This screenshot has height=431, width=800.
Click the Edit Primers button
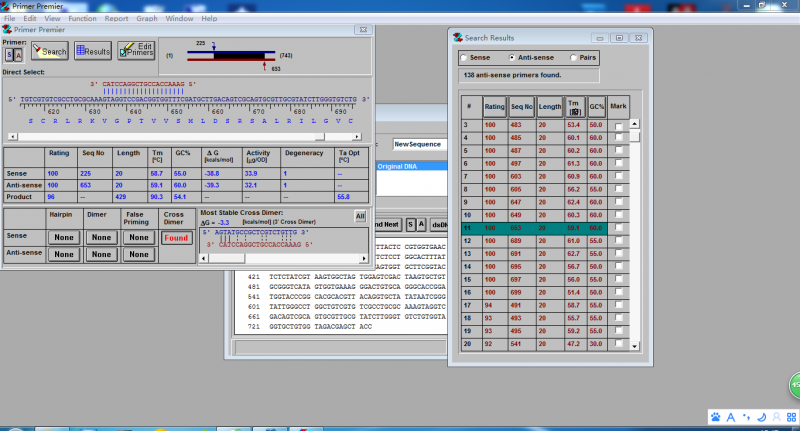point(135,51)
